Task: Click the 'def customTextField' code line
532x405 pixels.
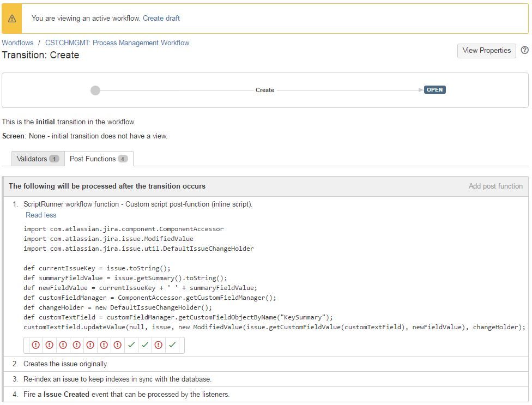Action: (x=178, y=317)
